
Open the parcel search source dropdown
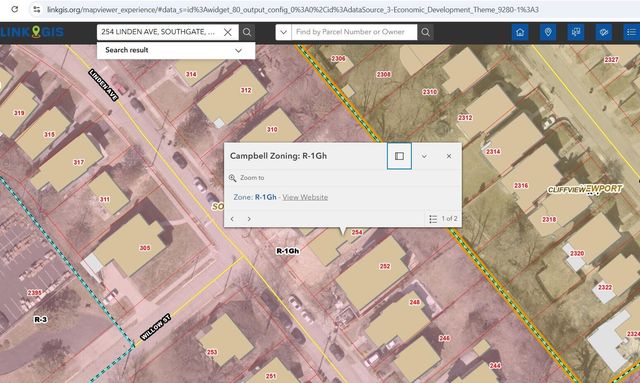[283, 32]
